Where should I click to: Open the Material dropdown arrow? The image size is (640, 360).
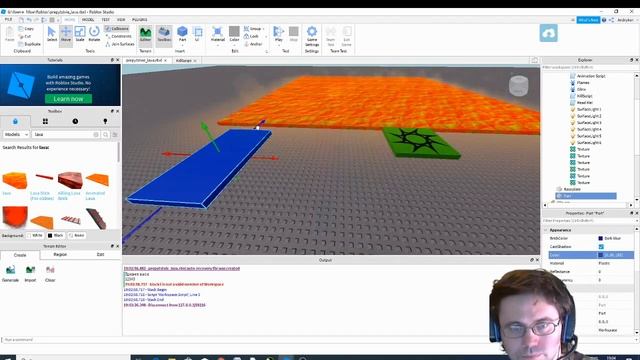pyautogui.click(x=218, y=45)
